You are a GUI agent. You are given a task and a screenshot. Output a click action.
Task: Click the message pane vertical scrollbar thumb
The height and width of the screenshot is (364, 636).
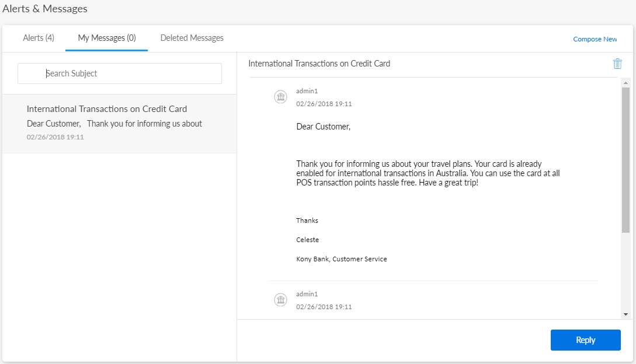pos(625,160)
